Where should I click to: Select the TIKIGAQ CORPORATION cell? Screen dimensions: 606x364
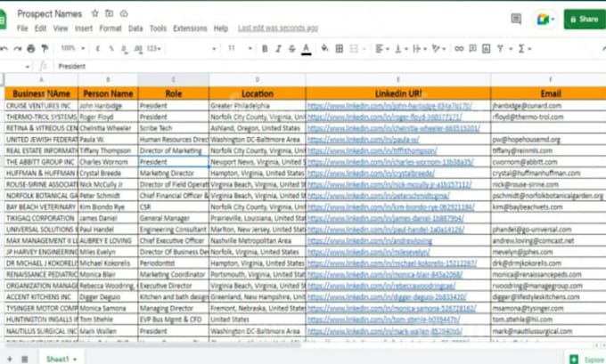41,218
